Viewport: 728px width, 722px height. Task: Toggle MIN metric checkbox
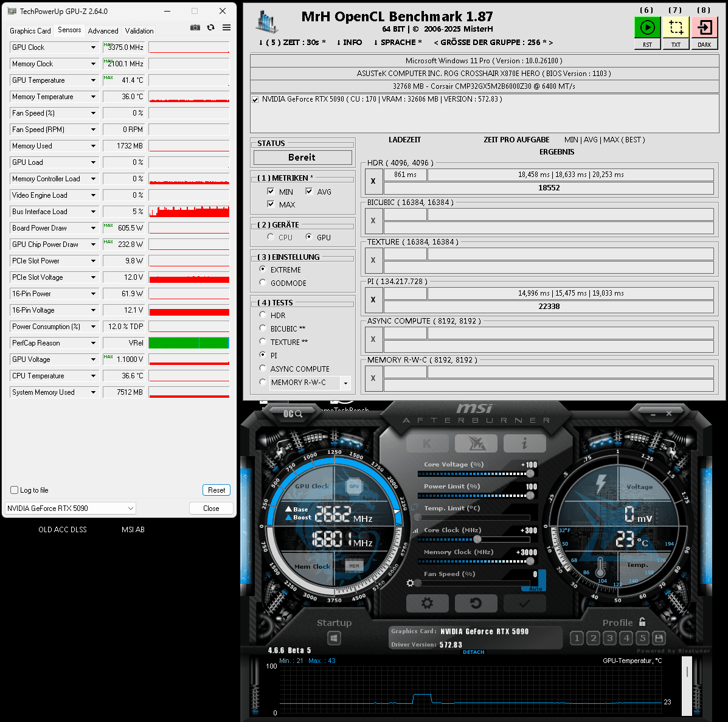tap(271, 191)
